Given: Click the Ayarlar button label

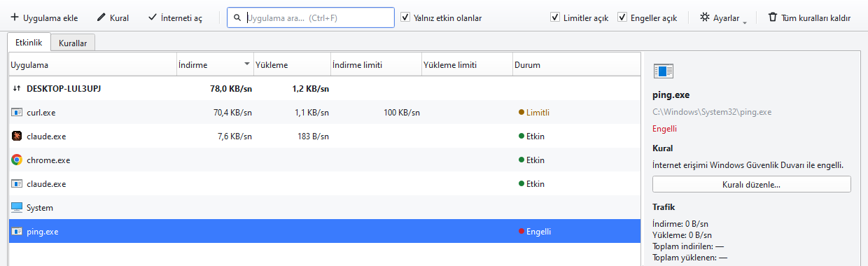Looking at the screenshot, I should [x=726, y=18].
